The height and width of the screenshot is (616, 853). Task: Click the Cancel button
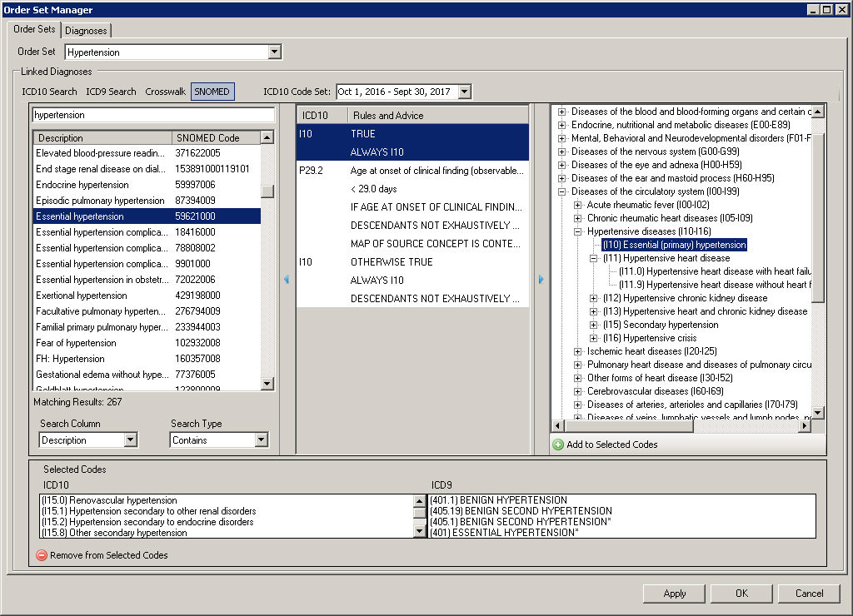point(809,594)
